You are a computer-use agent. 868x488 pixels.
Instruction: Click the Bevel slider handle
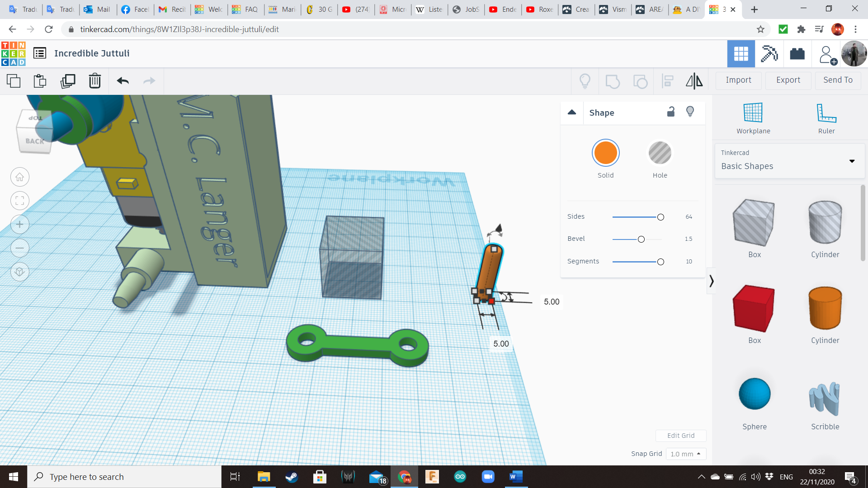(641, 239)
